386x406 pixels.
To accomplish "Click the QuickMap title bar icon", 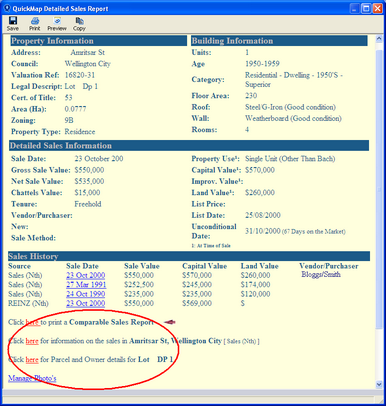I will (x=6, y=8).
